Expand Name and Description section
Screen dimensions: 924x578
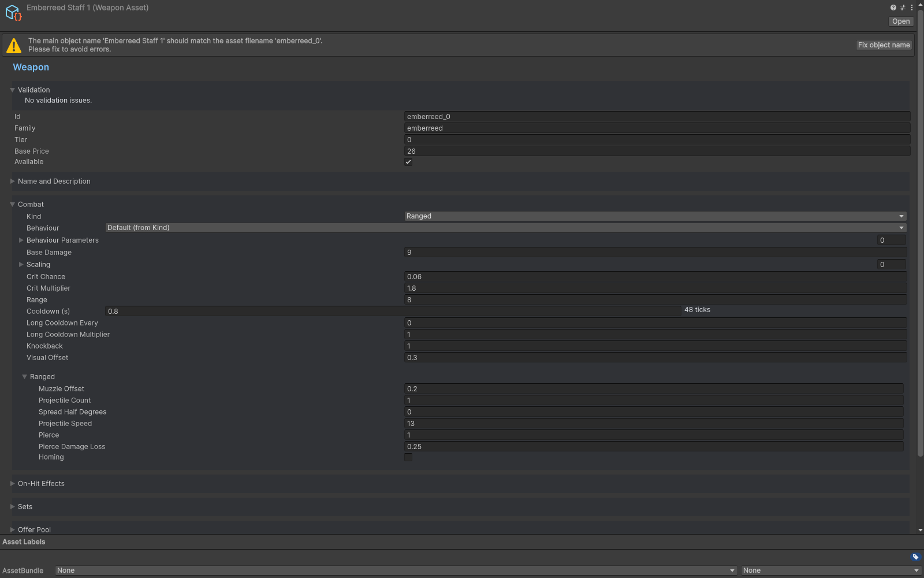coord(12,181)
